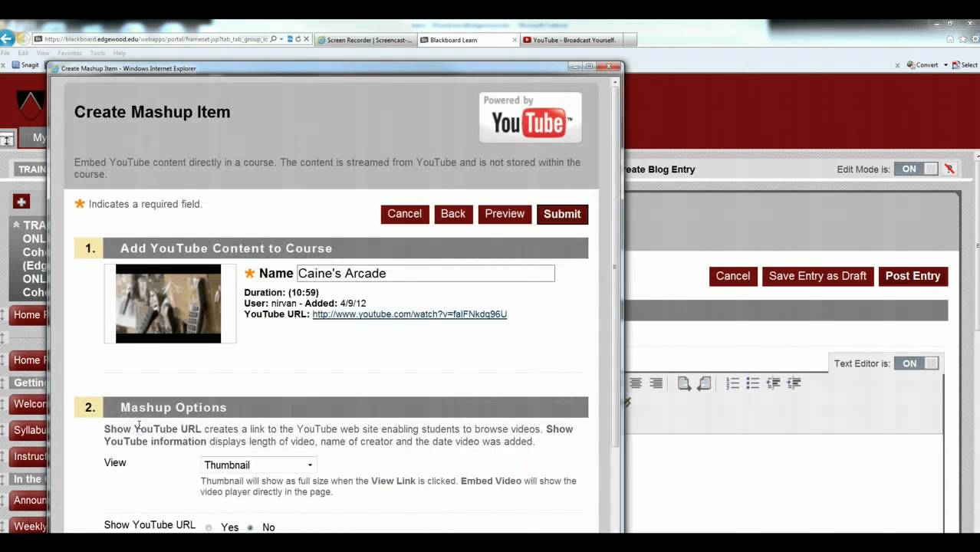Click the align right icon in text editor

[656, 383]
